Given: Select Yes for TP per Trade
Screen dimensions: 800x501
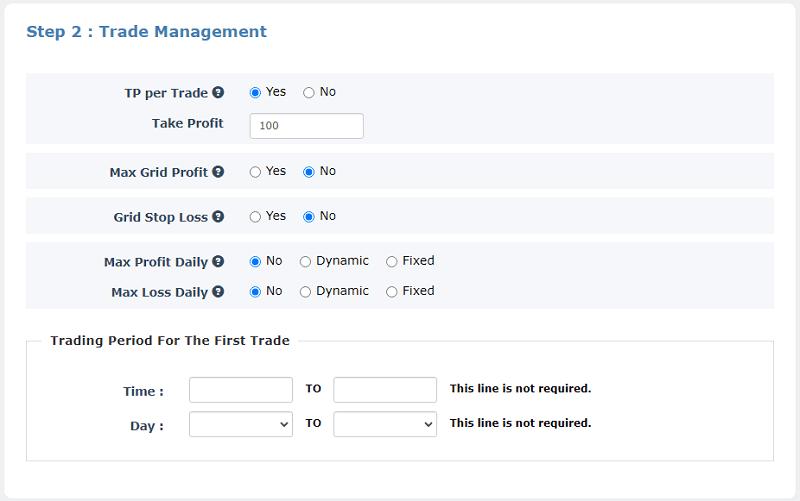Looking at the screenshot, I should coord(255,93).
